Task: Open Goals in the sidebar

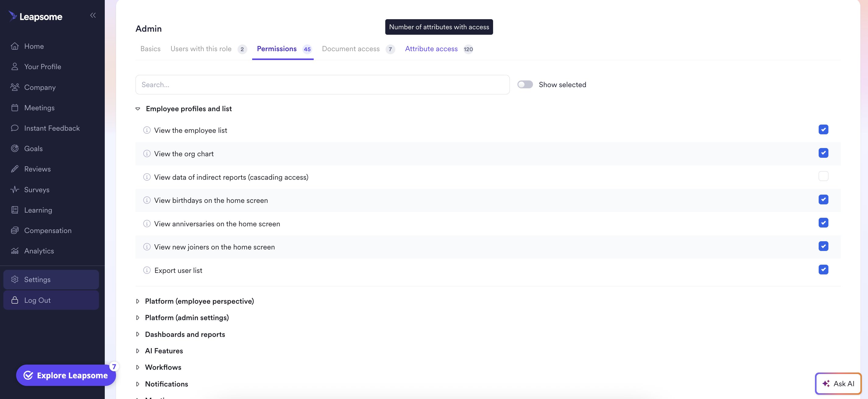Action: click(34, 149)
